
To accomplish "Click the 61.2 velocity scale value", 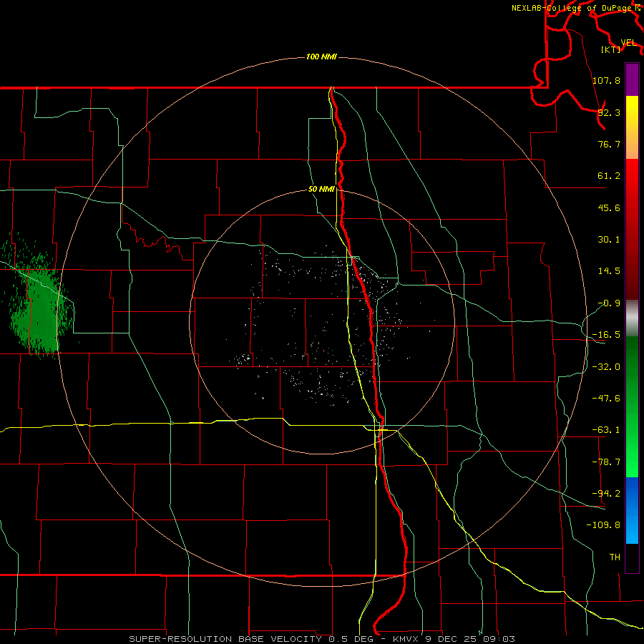I will click(x=609, y=176).
